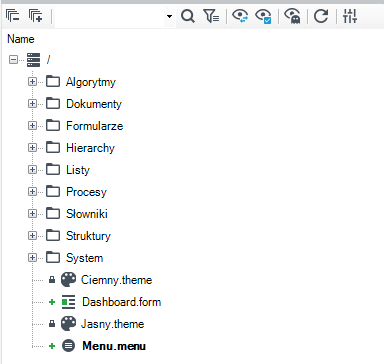384x364 pixels.
Task: Collapse the root / node
Action: 13,60
